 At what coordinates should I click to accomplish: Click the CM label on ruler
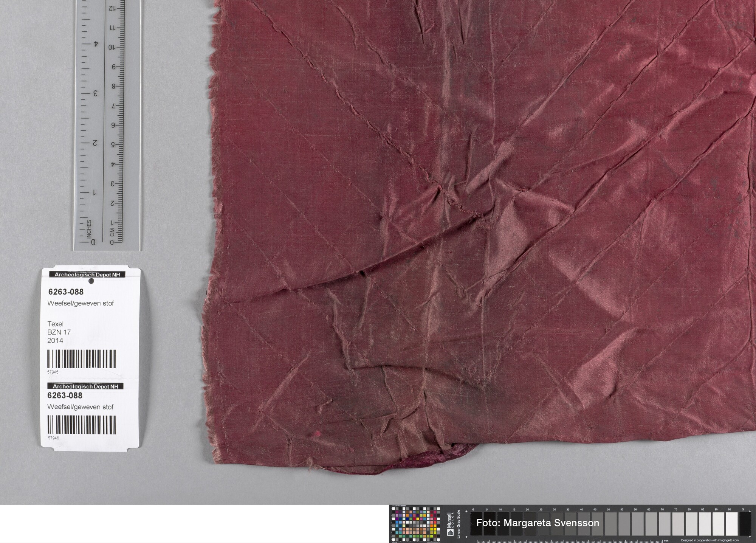click(x=112, y=232)
